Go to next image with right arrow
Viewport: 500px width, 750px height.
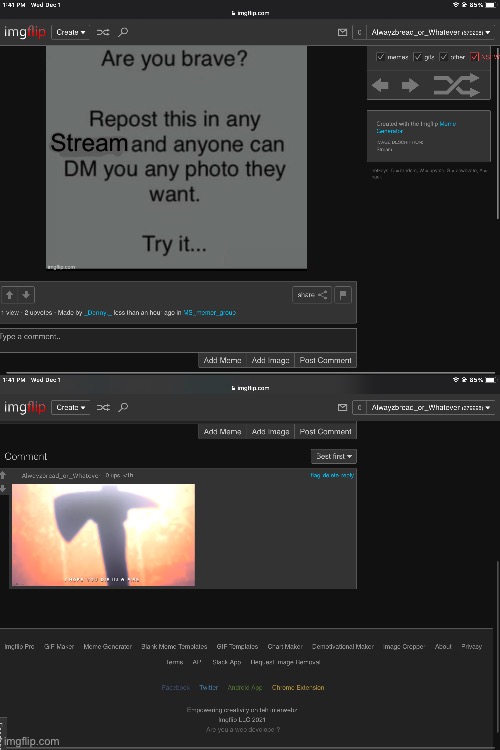[410, 86]
